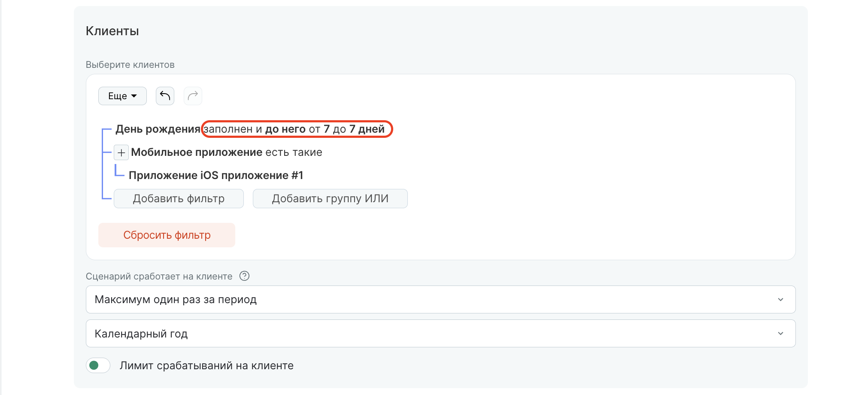This screenshot has width=868, height=395.
Task: Click the Выберите клиентов label
Action: click(x=130, y=64)
